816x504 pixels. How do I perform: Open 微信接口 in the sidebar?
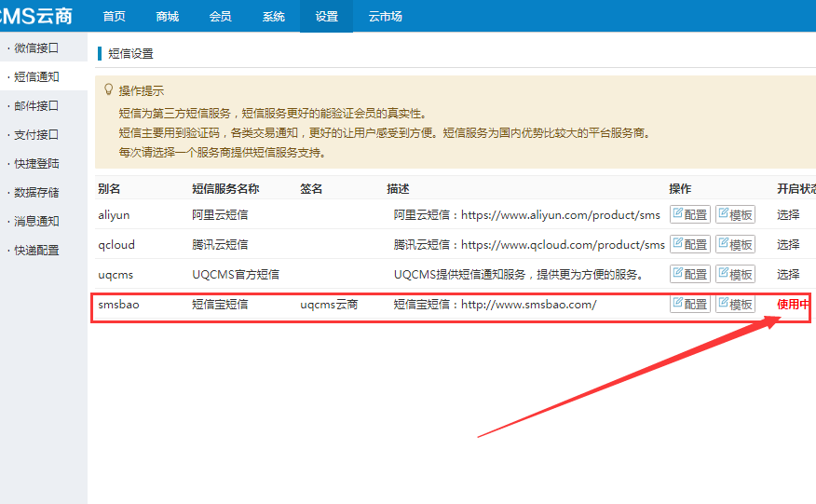point(36,48)
